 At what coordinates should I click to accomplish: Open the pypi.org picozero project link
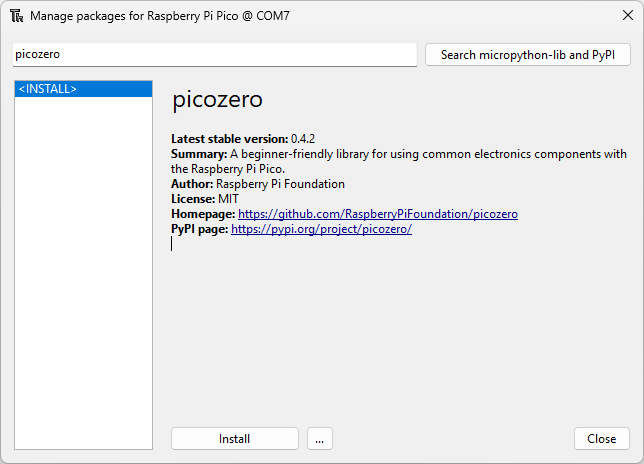322,229
